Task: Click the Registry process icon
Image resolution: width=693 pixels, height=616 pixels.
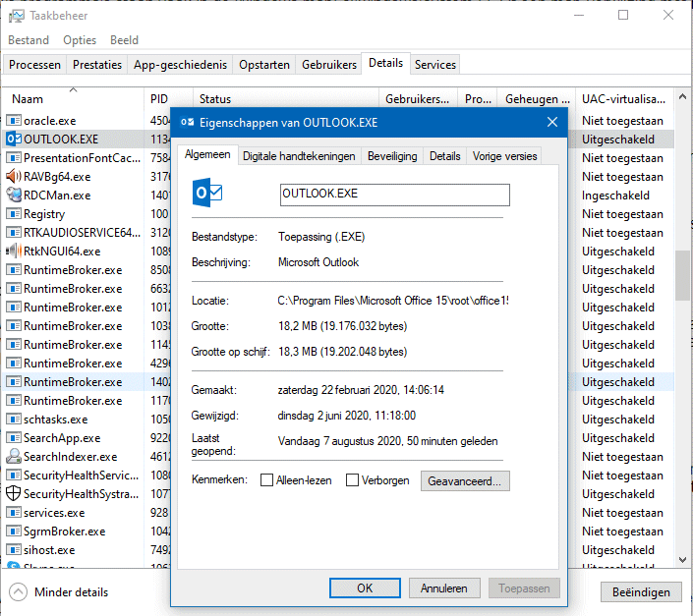Action: coord(14,214)
